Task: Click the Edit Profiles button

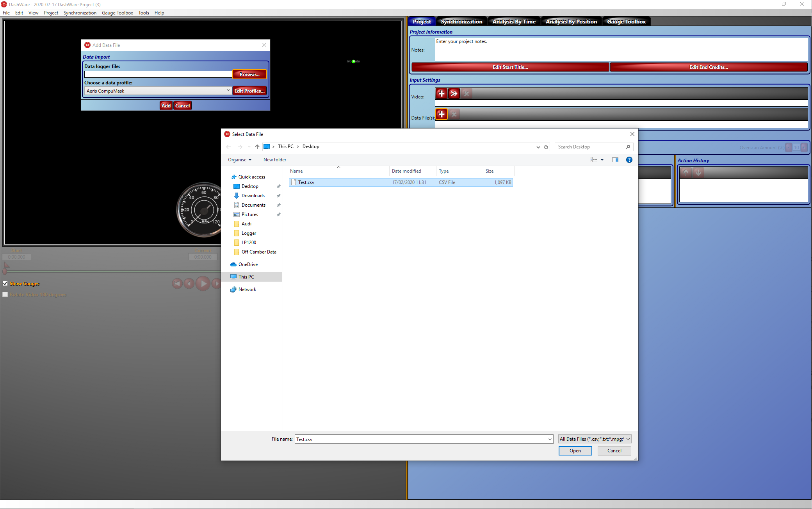Action: [x=249, y=91]
